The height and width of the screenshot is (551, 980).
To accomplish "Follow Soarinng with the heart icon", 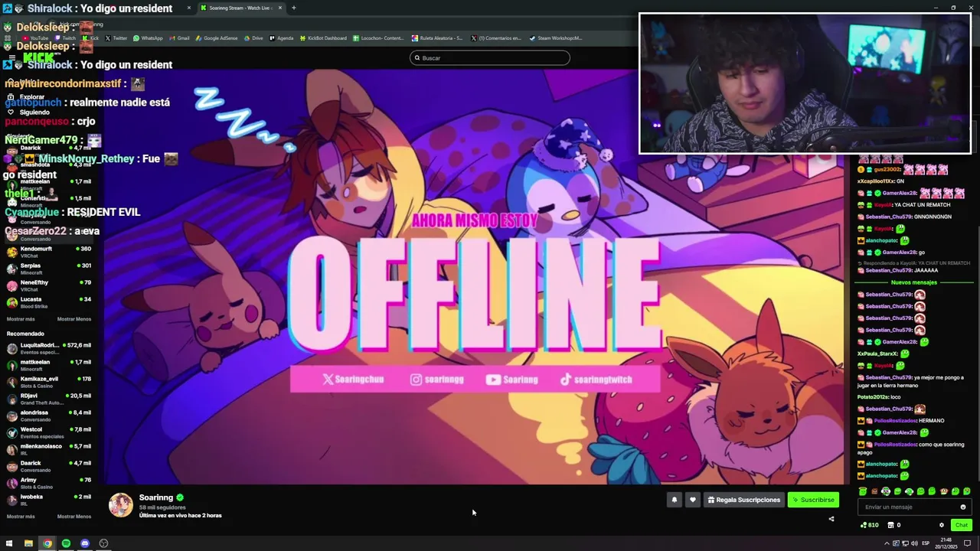I will (x=693, y=500).
